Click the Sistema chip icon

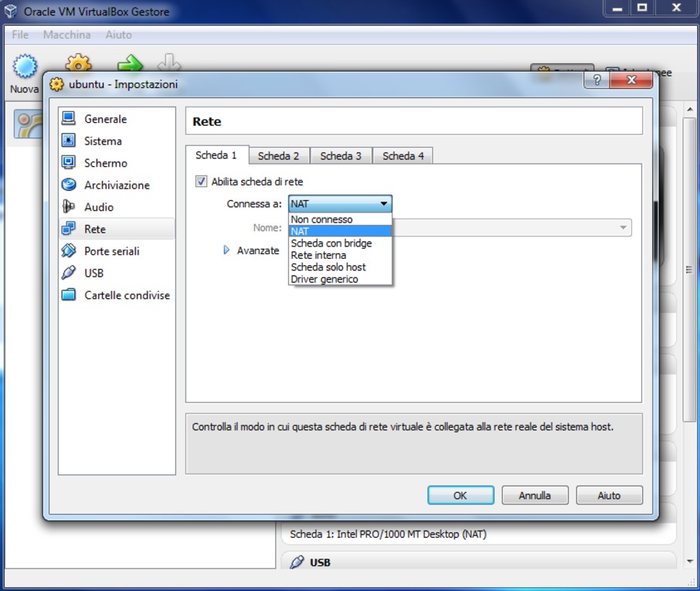(x=69, y=141)
